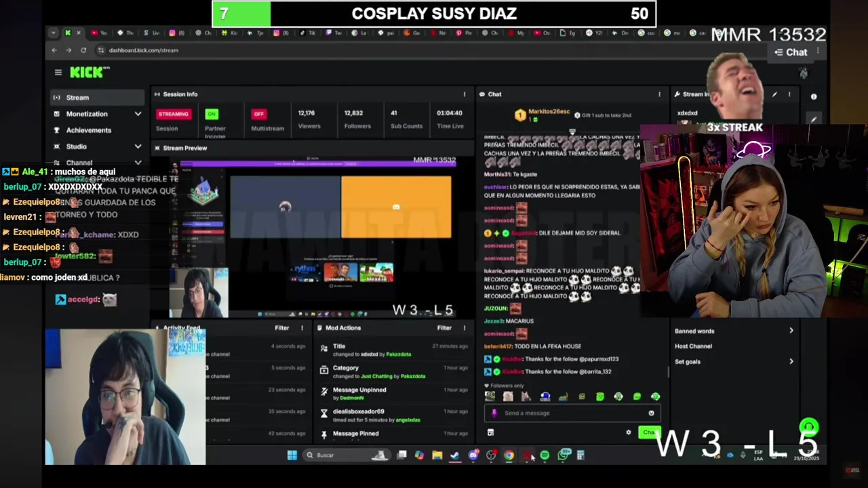The width and height of the screenshot is (868, 488).
Task: Click the Kick logo
Action: (x=90, y=72)
